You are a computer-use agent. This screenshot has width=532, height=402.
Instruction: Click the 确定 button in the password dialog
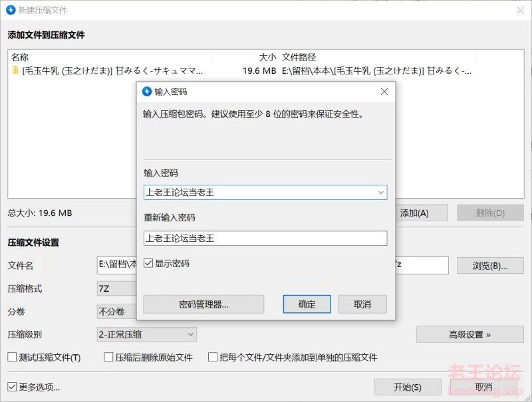click(x=307, y=304)
